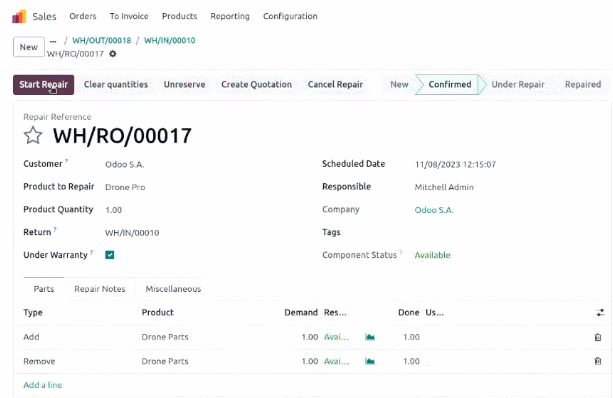Go to Sales app home

click(44, 16)
